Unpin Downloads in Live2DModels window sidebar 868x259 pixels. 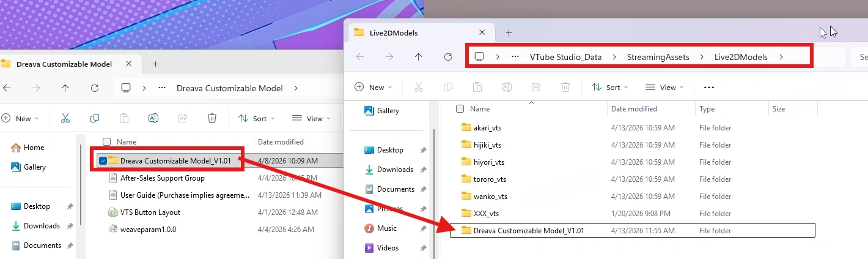[x=423, y=170]
